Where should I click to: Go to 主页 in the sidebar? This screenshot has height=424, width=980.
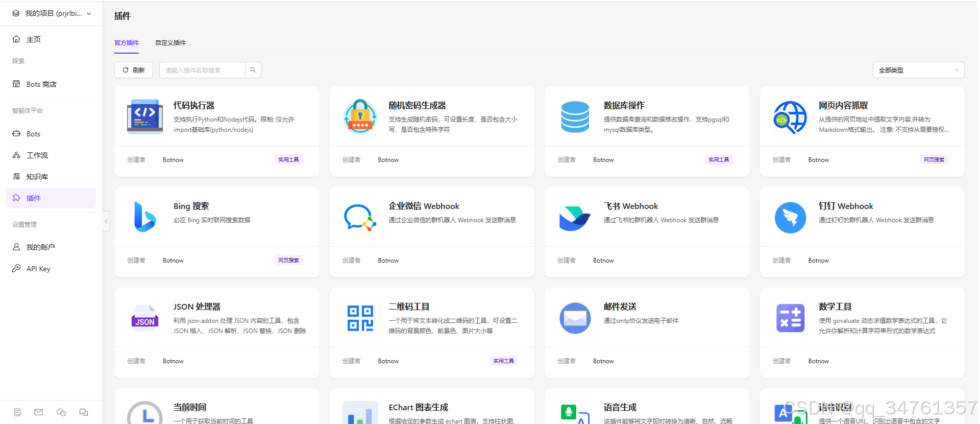[x=51, y=39]
